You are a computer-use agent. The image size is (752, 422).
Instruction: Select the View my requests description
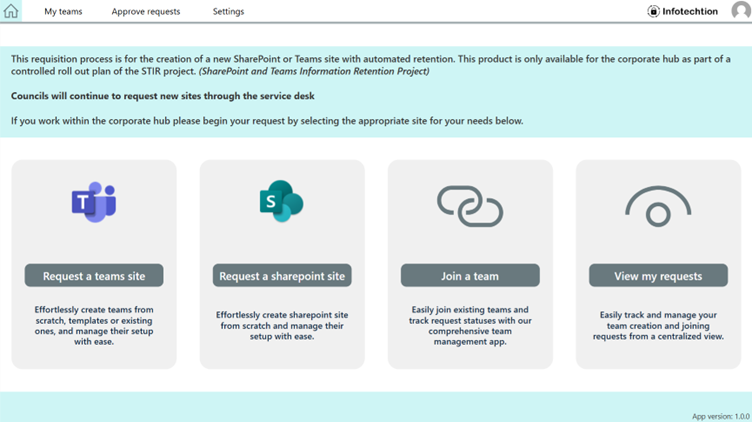658,326
